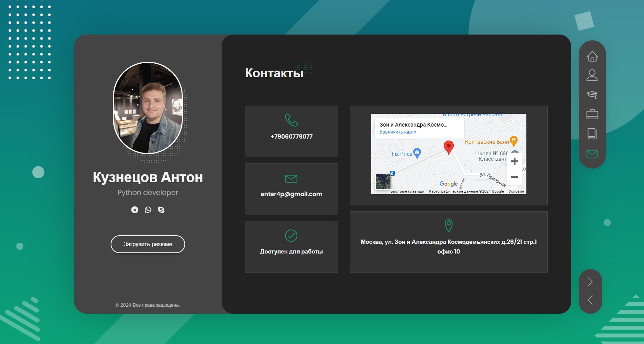Open the Work briefcase icon

tap(592, 114)
